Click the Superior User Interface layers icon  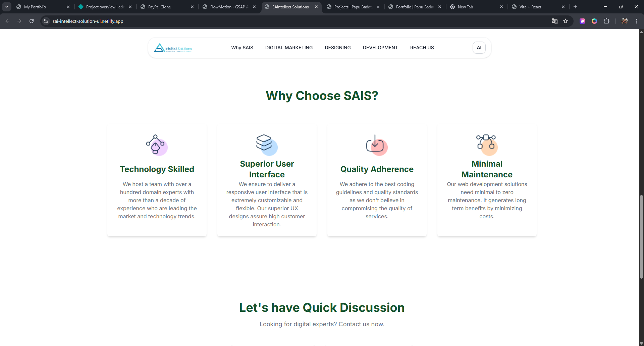266,145
